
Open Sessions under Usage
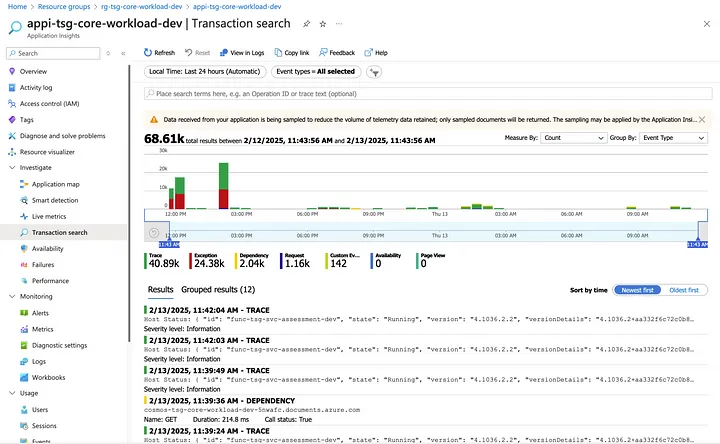click(44, 426)
